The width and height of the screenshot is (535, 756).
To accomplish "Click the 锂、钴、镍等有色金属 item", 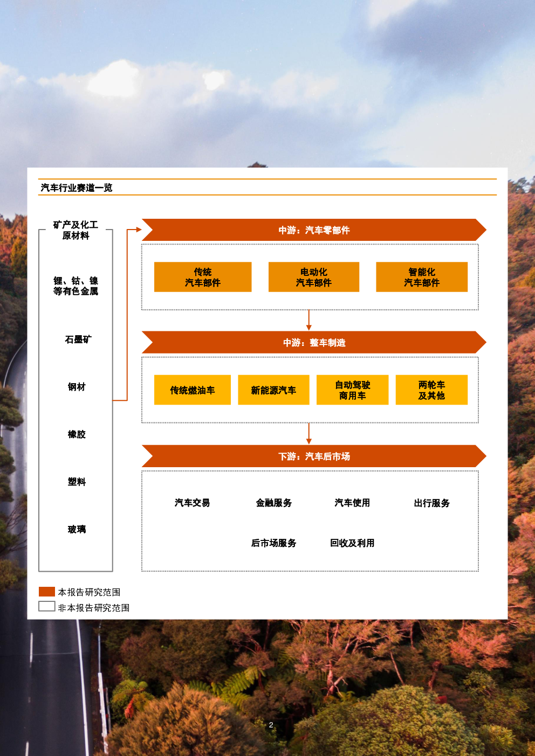I will pyautogui.click(x=76, y=286).
